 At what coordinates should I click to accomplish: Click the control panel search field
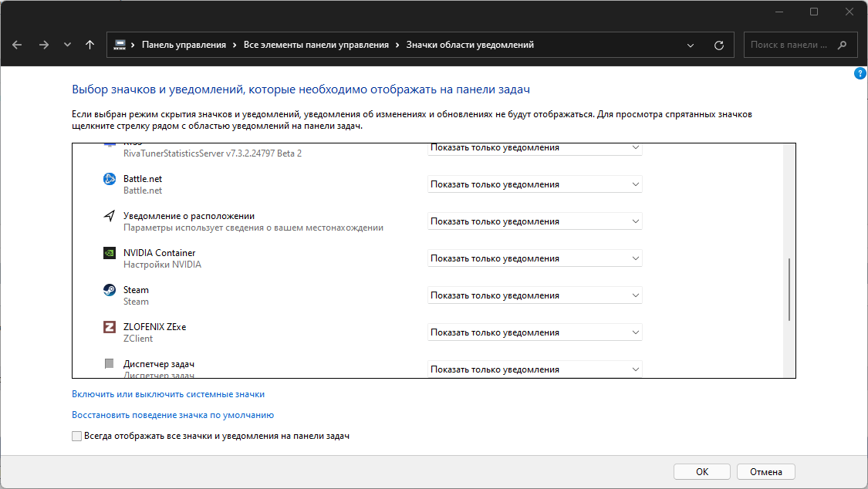click(x=789, y=45)
